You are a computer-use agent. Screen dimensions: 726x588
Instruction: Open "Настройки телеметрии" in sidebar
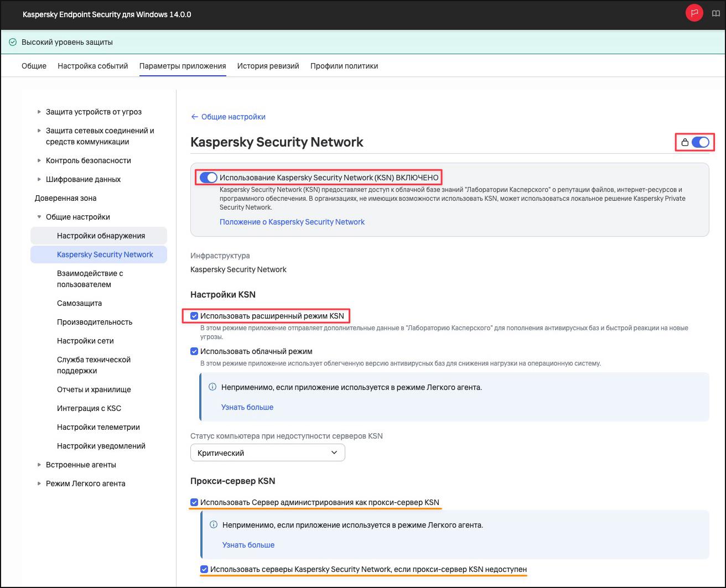98,427
